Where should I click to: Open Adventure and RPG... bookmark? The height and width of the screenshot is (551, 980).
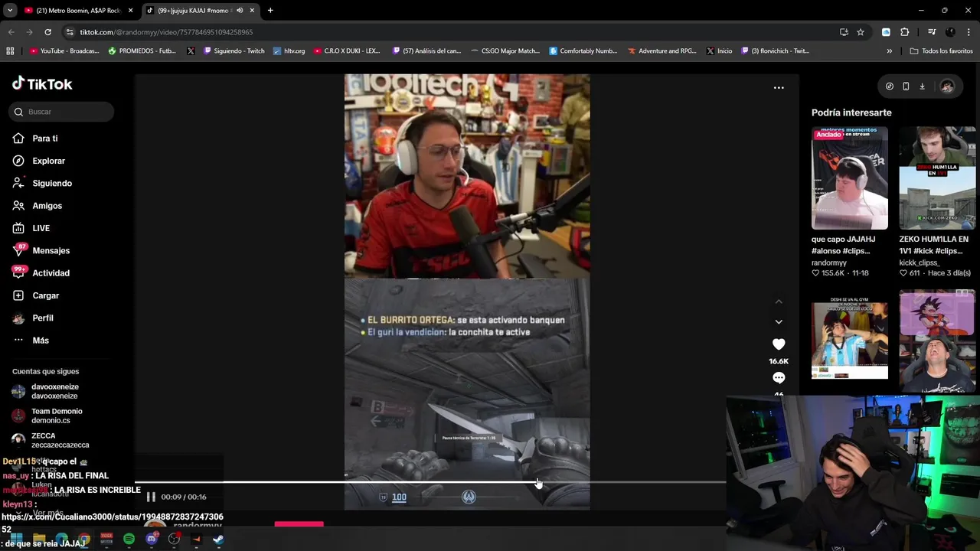pyautogui.click(x=661, y=51)
